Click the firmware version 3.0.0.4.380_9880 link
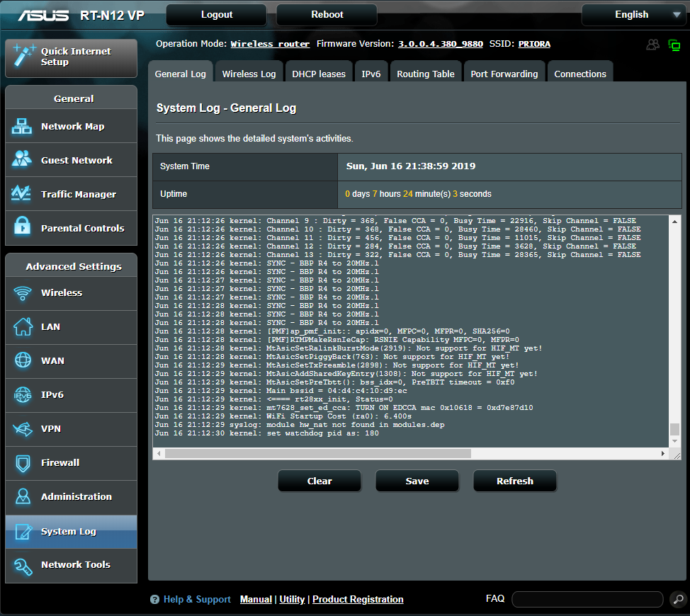This screenshot has width=690, height=616. (441, 44)
